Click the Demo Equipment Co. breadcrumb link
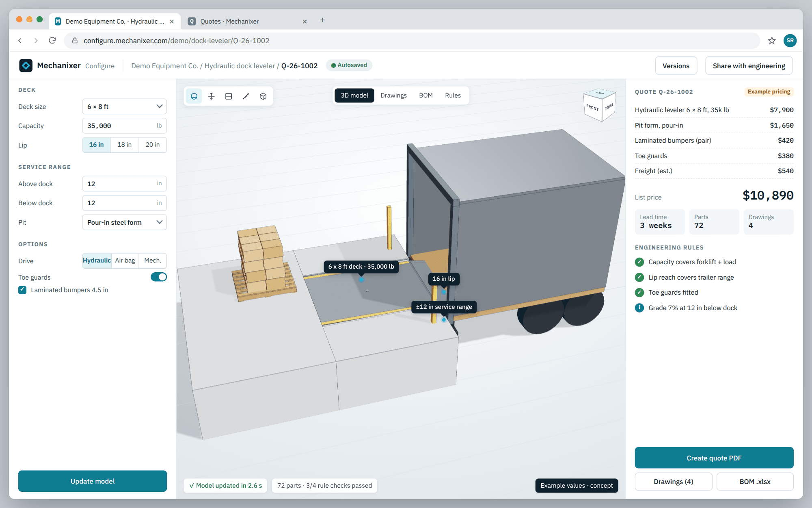The width and height of the screenshot is (812, 508). (x=164, y=66)
